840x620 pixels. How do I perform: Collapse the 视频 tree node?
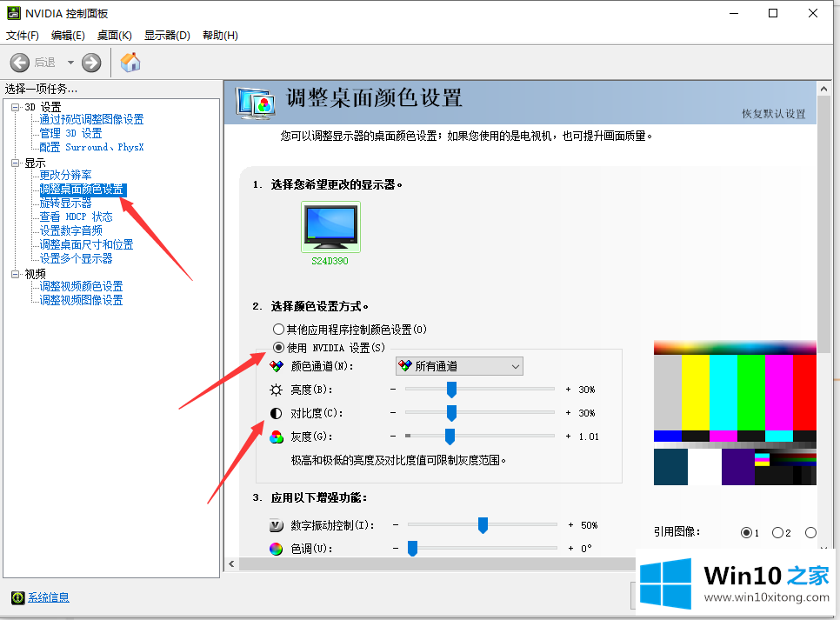tap(16, 274)
